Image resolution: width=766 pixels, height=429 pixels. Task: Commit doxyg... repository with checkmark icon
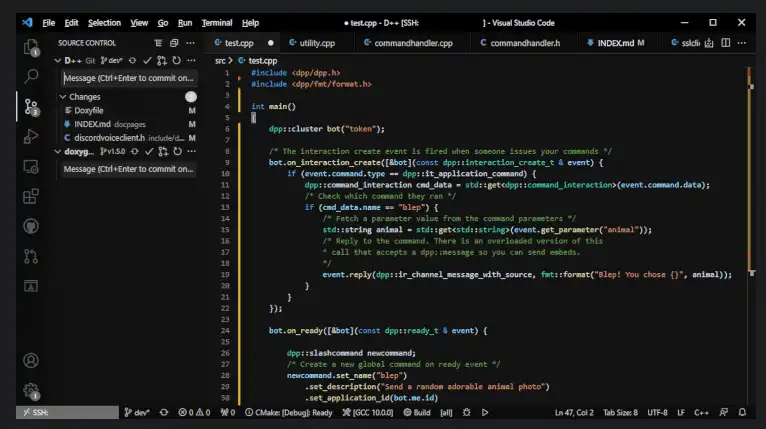point(149,151)
